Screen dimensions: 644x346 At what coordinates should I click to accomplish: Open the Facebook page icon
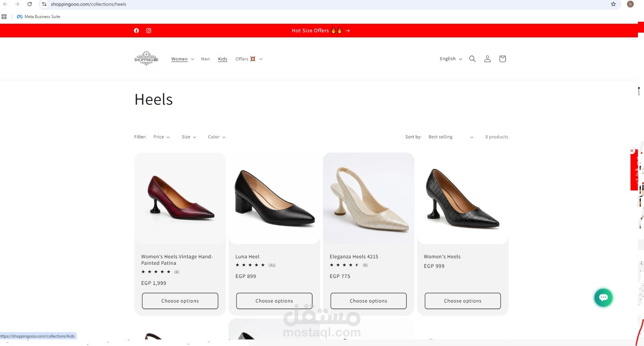136,31
